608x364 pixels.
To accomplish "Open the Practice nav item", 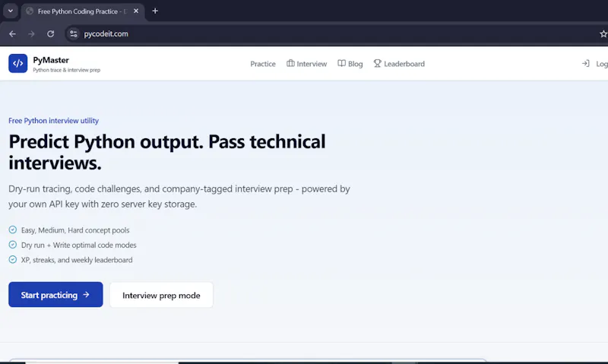I will click(x=263, y=64).
